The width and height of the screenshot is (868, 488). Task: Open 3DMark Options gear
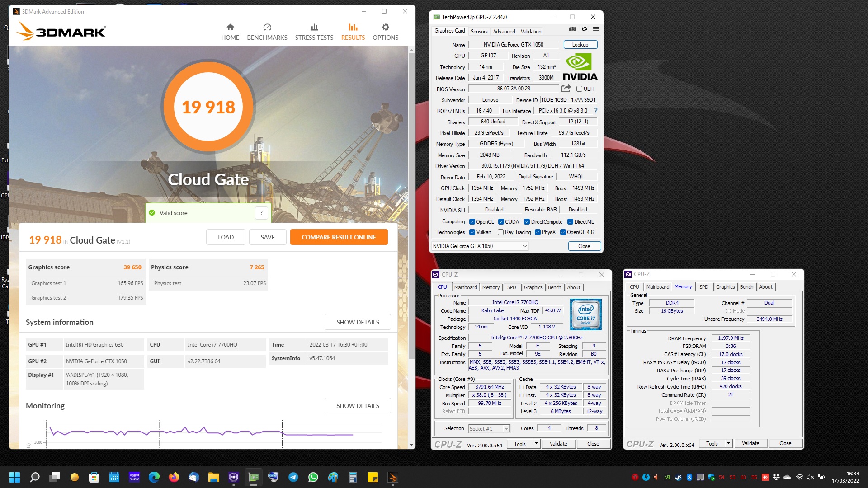click(385, 32)
